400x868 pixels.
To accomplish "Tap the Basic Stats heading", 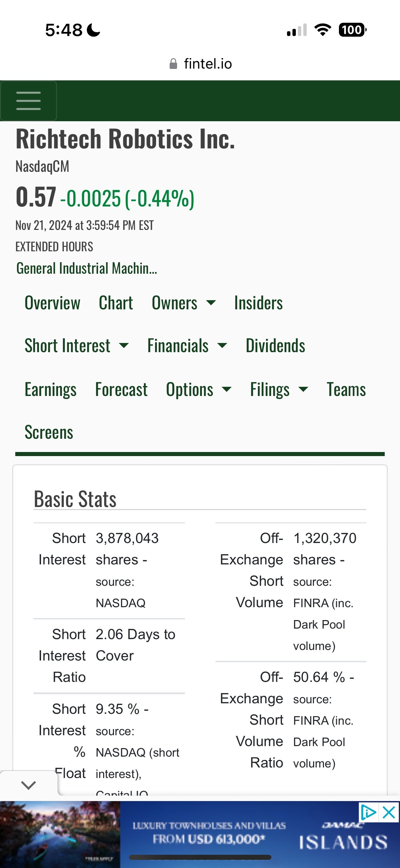I will point(75,499).
